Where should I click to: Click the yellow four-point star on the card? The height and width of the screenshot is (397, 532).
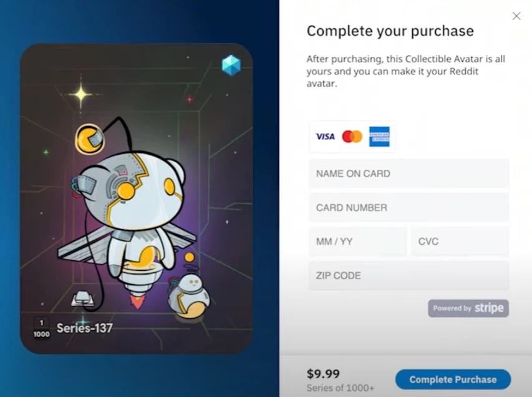pos(80,94)
